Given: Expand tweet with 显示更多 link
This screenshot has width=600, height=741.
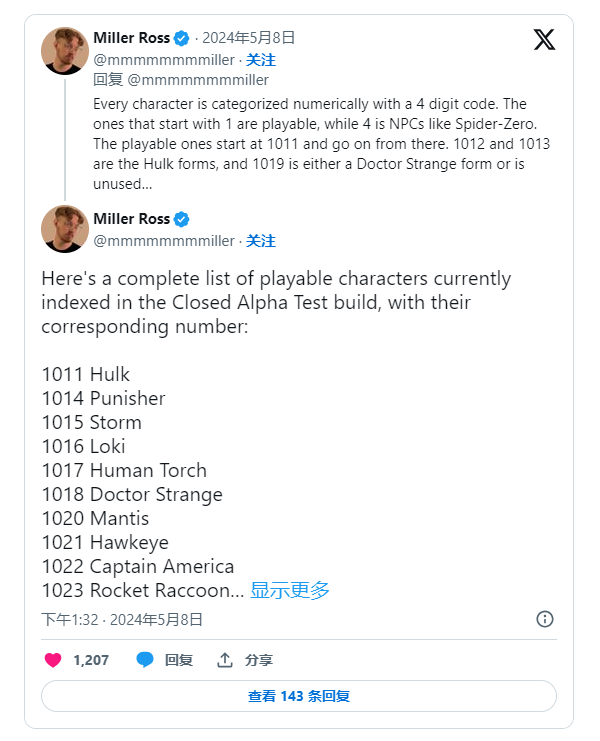Looking at the screenshot, I should [290, 590].
